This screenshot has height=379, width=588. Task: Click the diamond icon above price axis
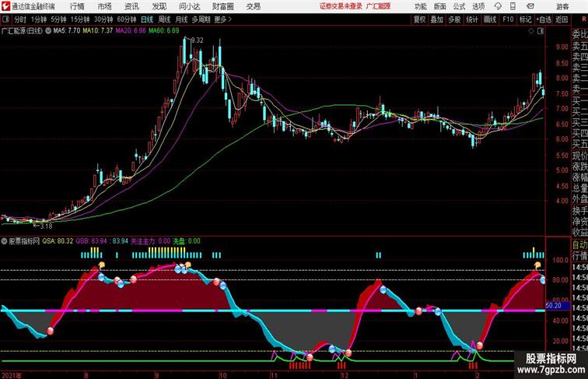(x=531, y=31)
